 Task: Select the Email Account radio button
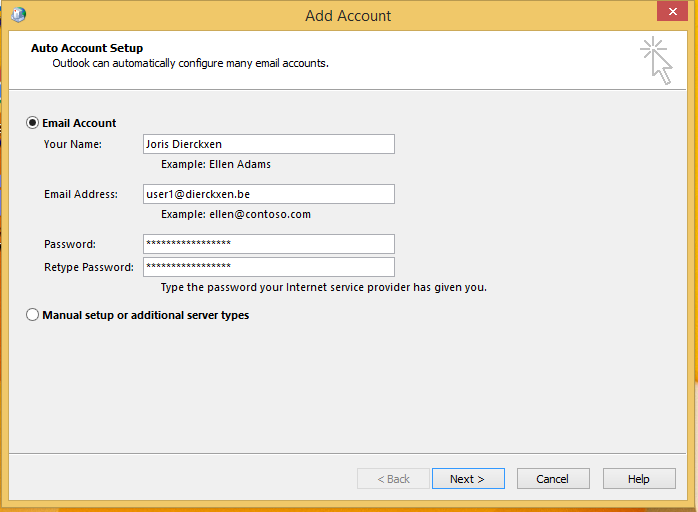[33, 123]
